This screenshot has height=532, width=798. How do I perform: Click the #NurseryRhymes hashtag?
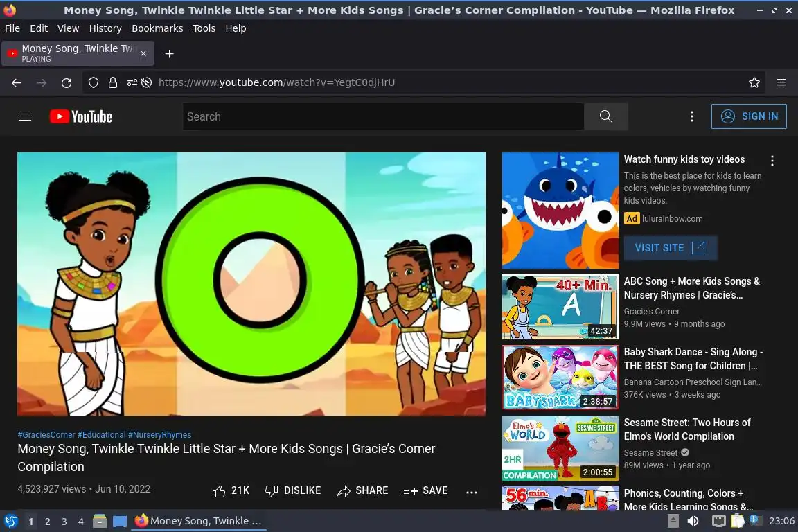tap(160, 435)
